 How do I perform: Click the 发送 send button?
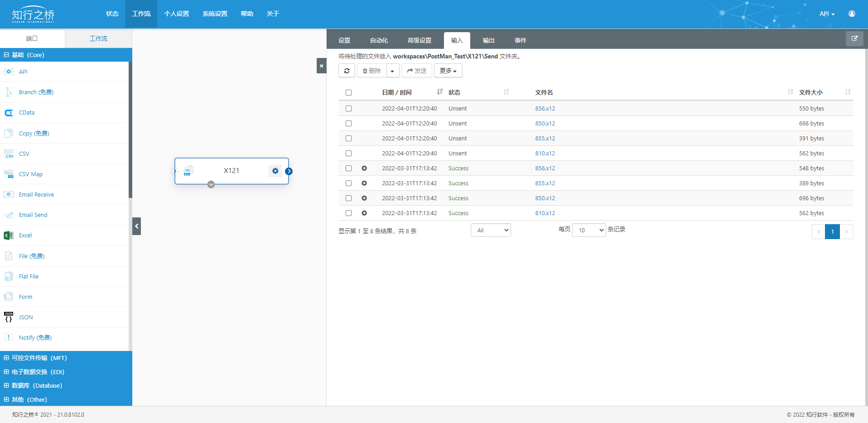point(417,71)
